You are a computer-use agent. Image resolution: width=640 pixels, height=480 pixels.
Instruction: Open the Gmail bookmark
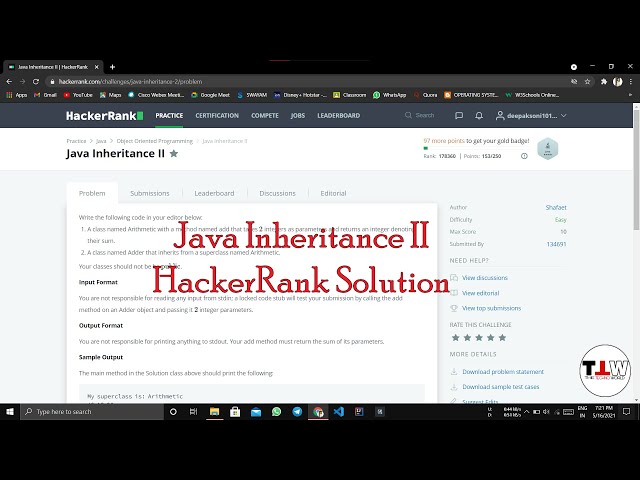(45, 95)
